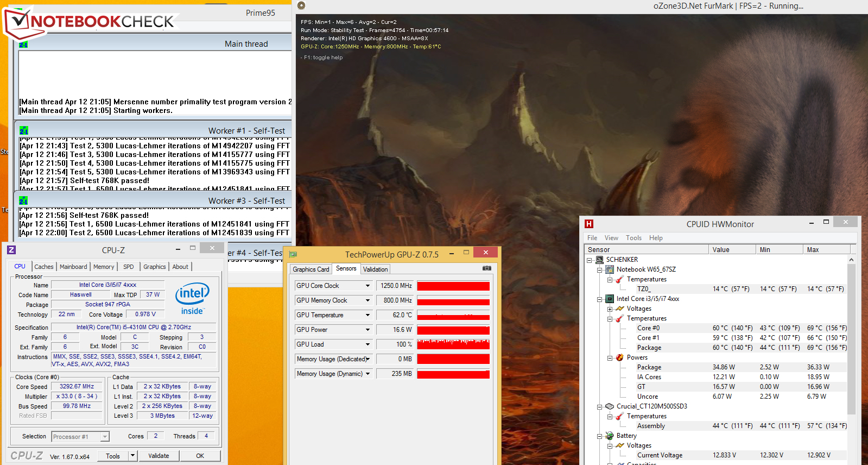Open the View menu in HWMonitor
This screenshot has height=465, width=868.
pyautogui.click(x=611, y=238)
